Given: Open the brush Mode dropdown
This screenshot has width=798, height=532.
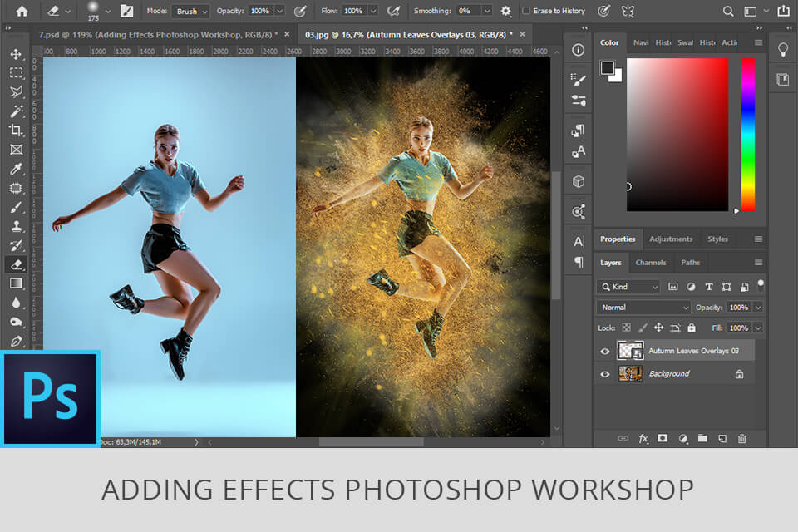Looking at the screenshot, I should click(190, 11).
